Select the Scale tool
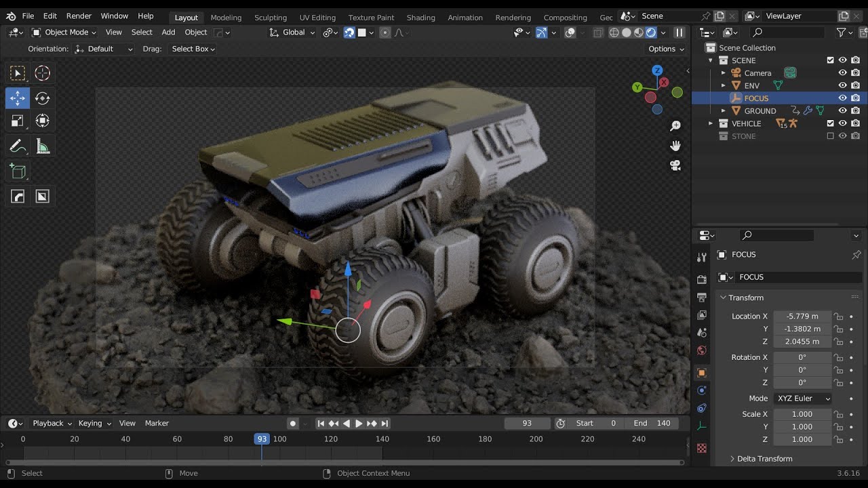Screen dimensions: 868x488 point(18,121)
